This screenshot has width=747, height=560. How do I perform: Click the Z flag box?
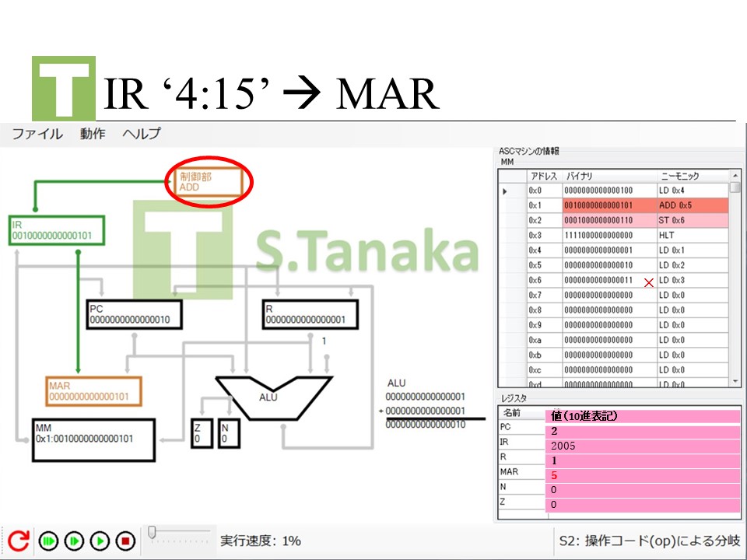coord(202,433)
